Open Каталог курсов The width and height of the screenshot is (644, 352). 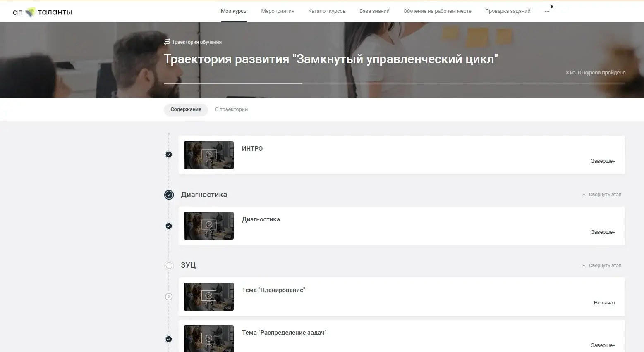click(327, 11)
